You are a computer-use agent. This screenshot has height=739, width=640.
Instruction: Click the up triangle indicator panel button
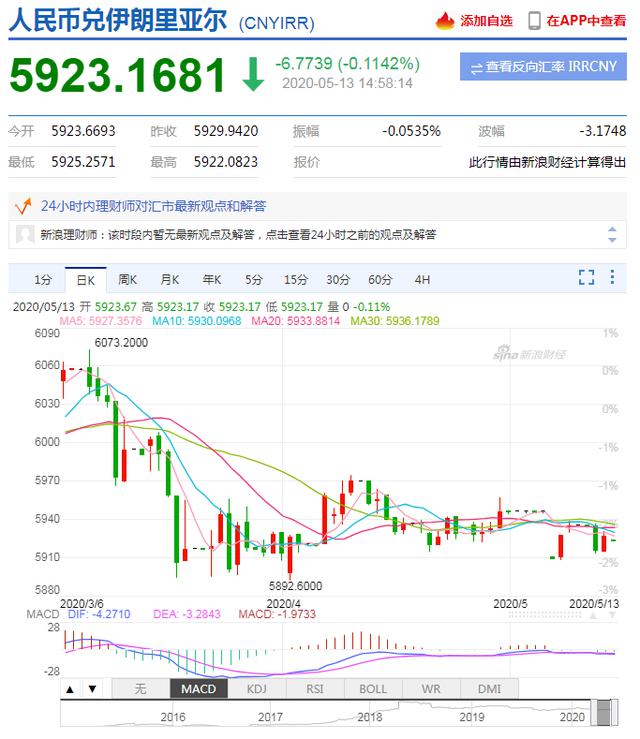[x=70, y=689]
